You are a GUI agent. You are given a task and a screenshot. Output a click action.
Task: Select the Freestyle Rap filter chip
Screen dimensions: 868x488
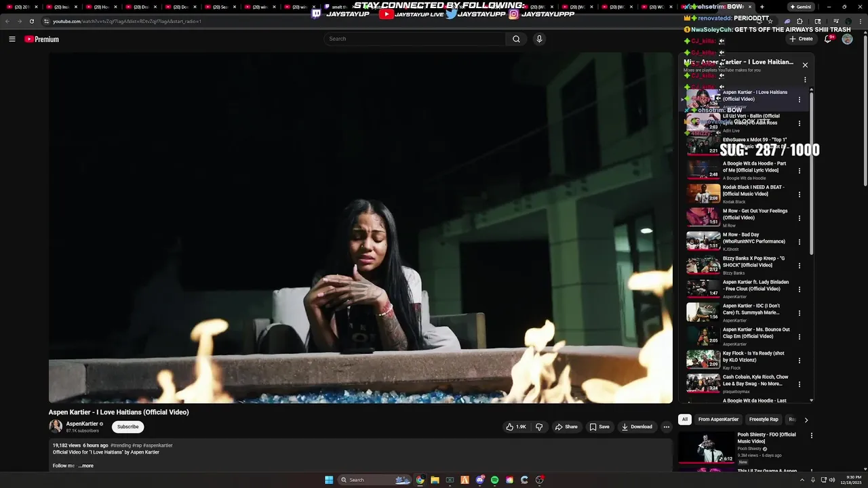(764, 420)
